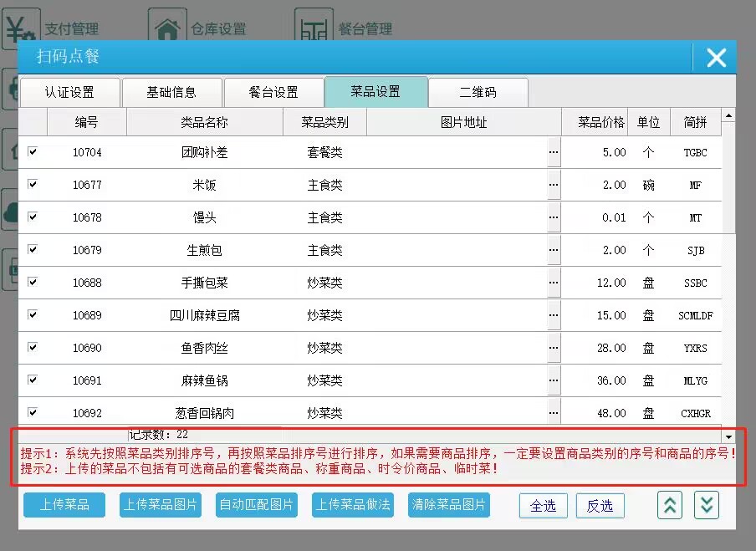Browse image path for 馒头 row

tap(553, 217)
